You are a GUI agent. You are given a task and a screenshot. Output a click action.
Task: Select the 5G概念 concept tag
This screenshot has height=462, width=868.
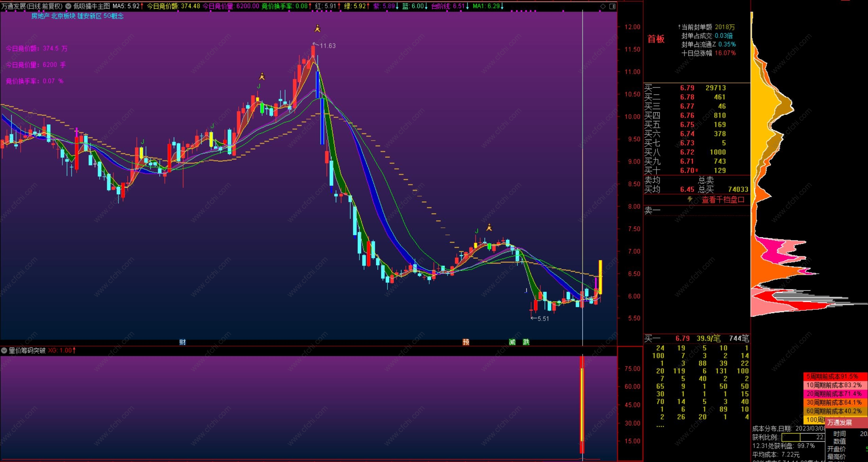click(x=113, y=16)
